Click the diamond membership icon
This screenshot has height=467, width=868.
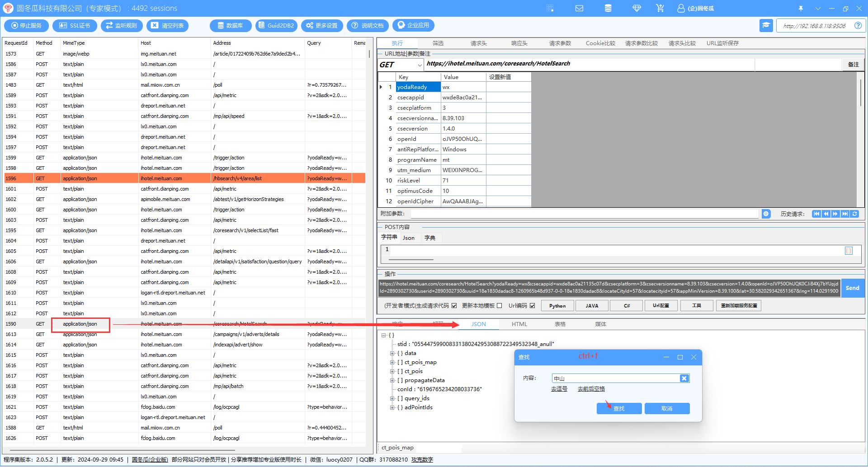pyautogui.click(x=637, y=8)
